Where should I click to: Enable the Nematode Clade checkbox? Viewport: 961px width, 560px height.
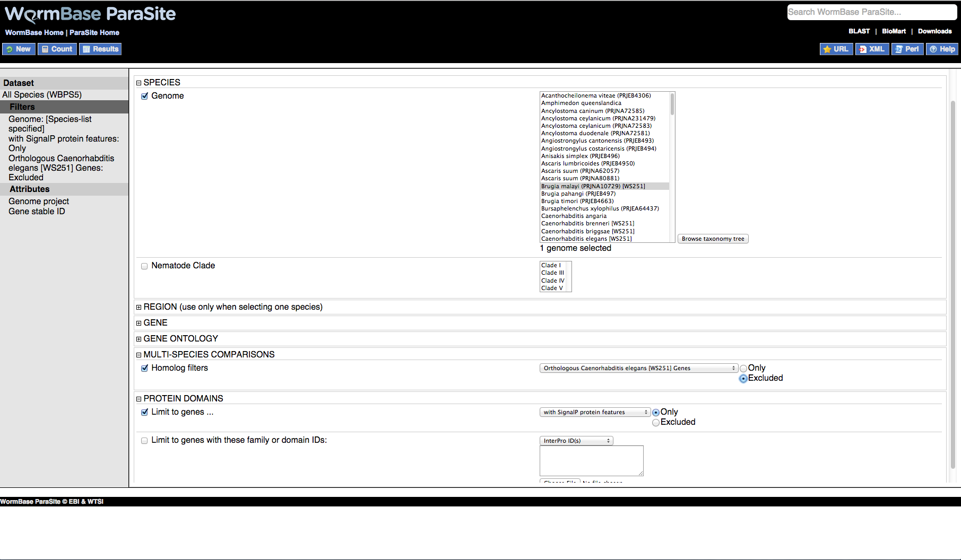pos(144,266)
